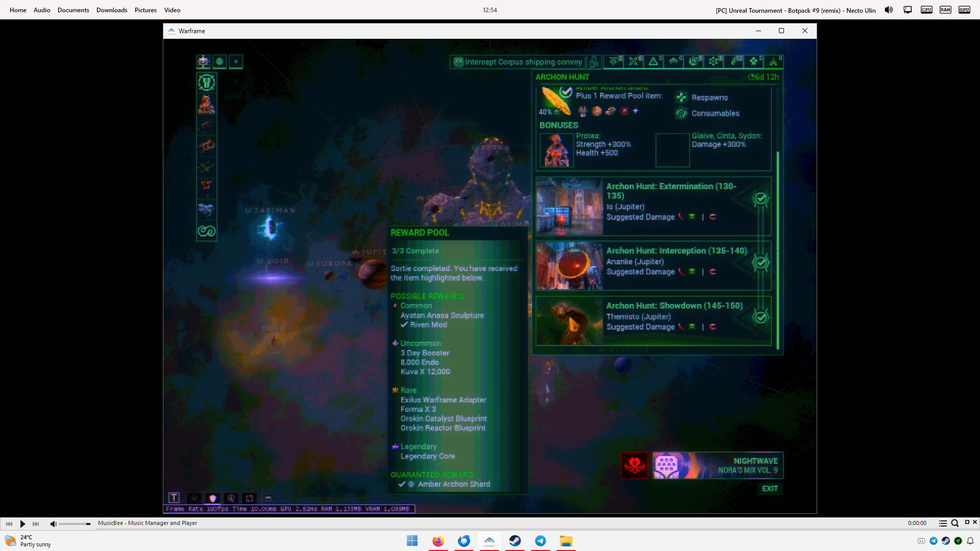Open the crossed-blades tracker icon with count 6
Viewport: 980px width, 551px height.
[x=634, y=62]
